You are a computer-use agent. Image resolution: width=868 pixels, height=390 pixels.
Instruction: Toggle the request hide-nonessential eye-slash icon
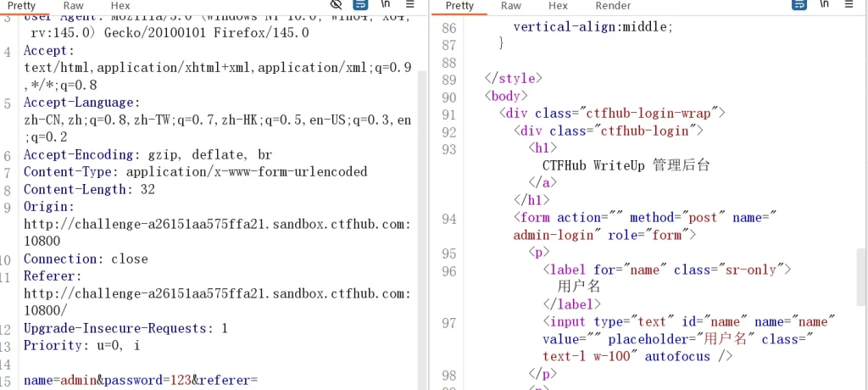point(337,5)
